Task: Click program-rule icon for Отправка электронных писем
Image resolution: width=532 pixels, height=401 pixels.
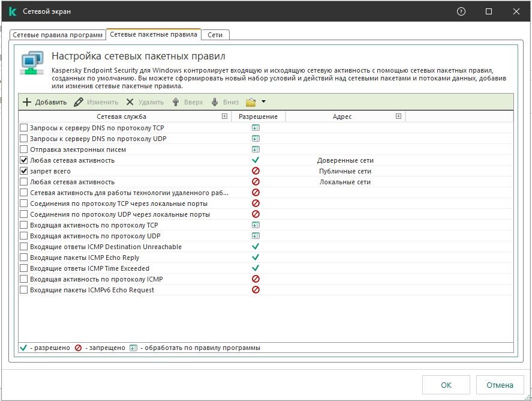Action: tap(256, 149)
